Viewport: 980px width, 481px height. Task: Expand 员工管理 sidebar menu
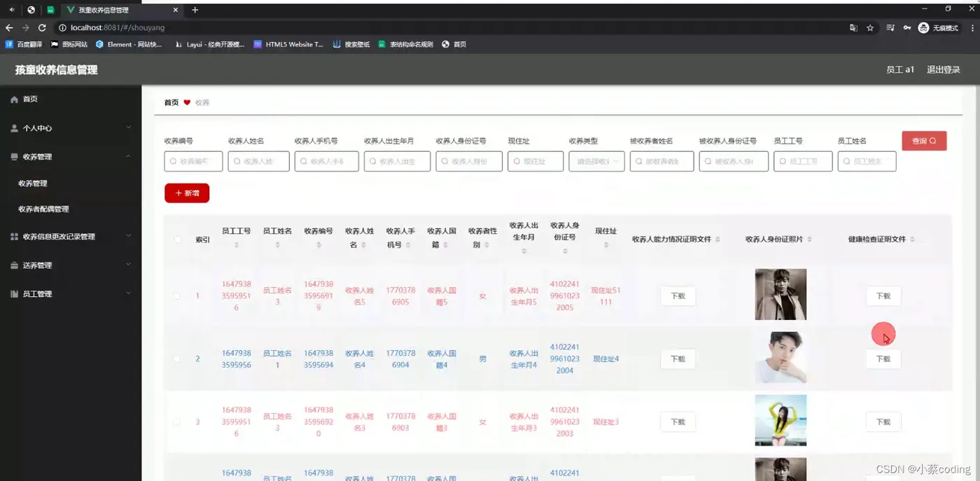click(128, 294)
